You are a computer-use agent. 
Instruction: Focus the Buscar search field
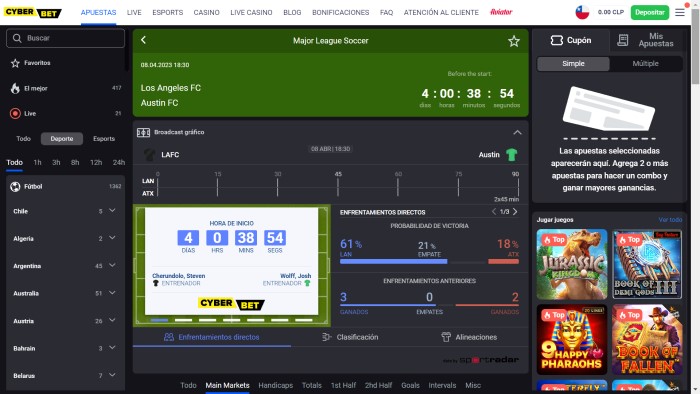66,38
